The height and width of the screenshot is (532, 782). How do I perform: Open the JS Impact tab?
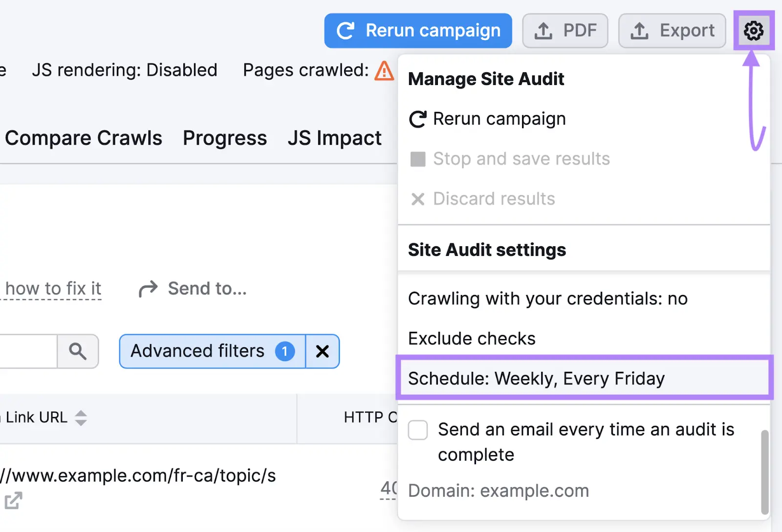335,138
